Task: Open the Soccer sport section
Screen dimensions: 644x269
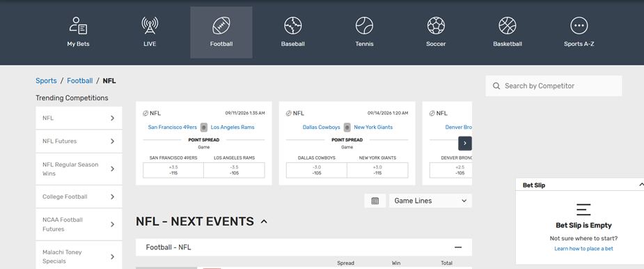Action: click(436, 32)
